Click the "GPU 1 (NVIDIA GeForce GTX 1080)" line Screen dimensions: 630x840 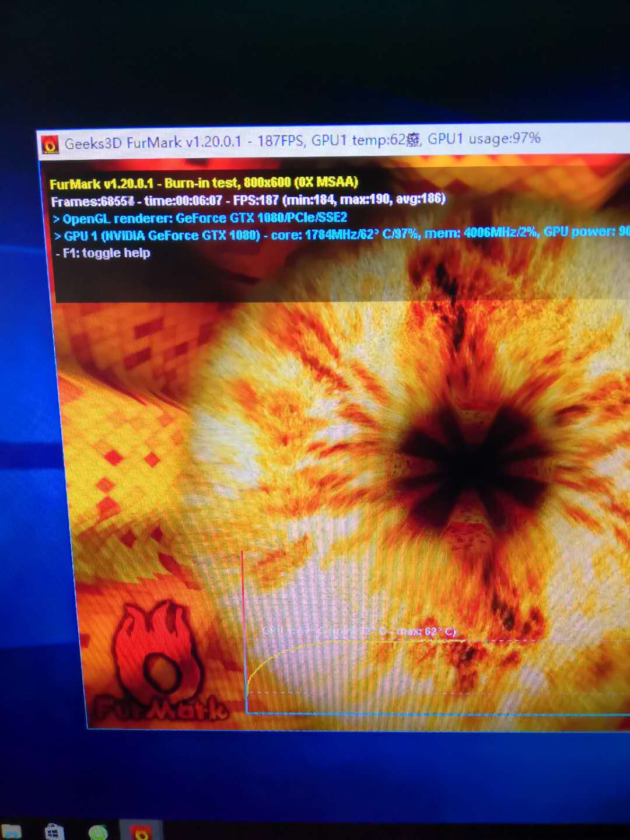pos(341,235)
